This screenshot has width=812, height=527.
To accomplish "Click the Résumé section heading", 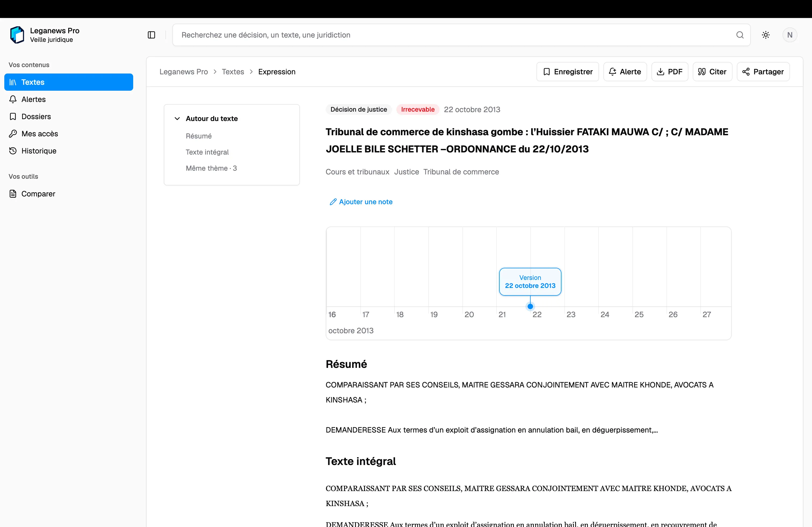I will [346, 364].
